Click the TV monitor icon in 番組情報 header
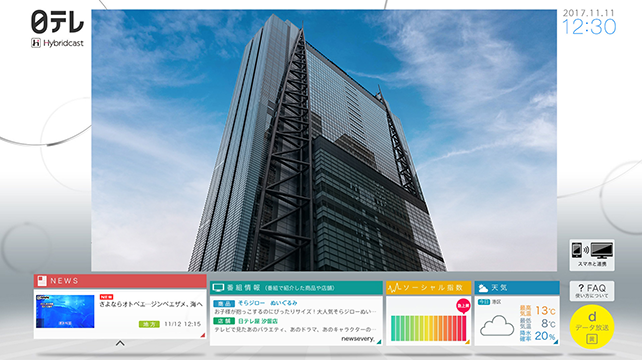Image resolution: width=642 pixels, height=360 pixels. tap(218, 288)
